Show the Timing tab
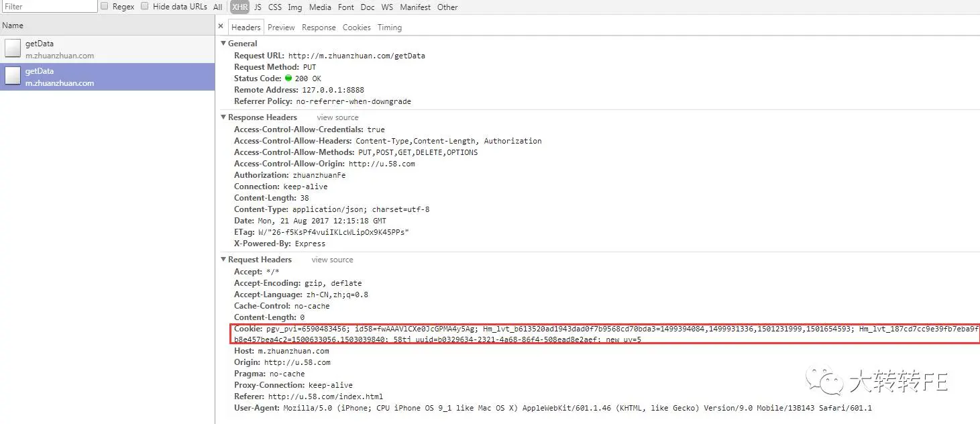 click(x=389, y=28)
